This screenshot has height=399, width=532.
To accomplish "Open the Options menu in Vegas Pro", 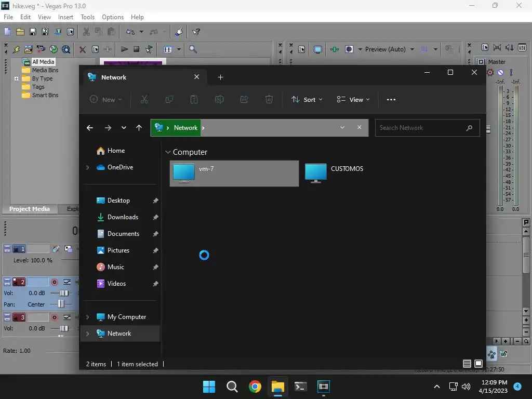I will (x=113, y=17).
